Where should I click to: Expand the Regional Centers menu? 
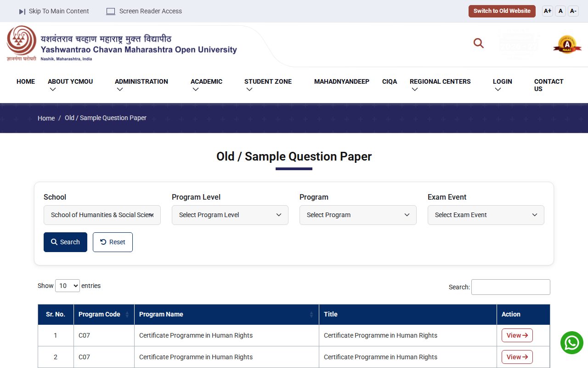(x=440, y=85)
